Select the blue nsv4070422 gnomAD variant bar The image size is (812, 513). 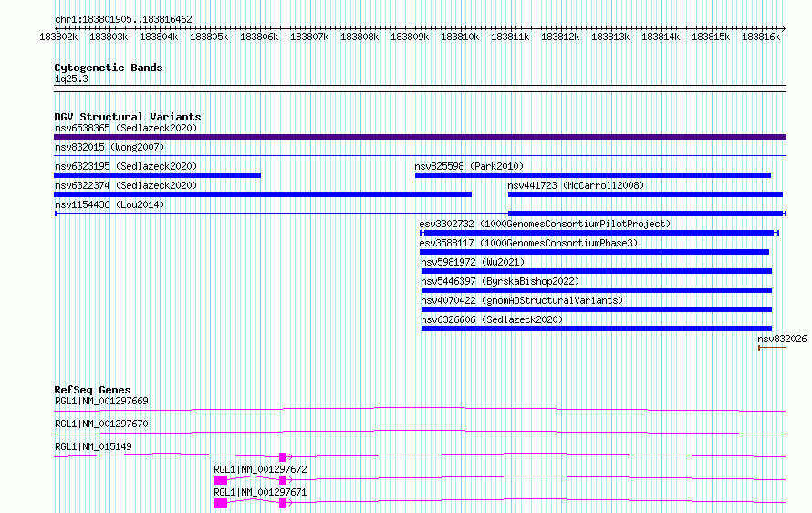(x=597, y=309)
